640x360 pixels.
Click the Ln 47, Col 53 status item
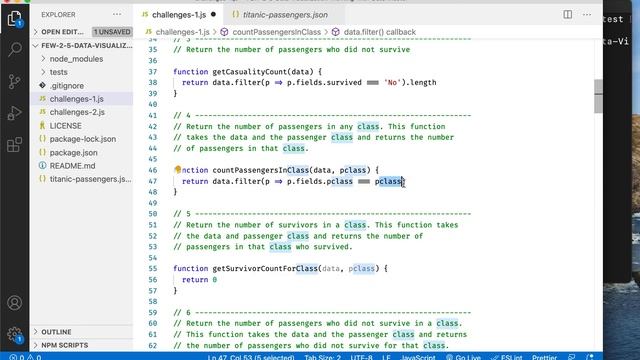pos(251,357)
